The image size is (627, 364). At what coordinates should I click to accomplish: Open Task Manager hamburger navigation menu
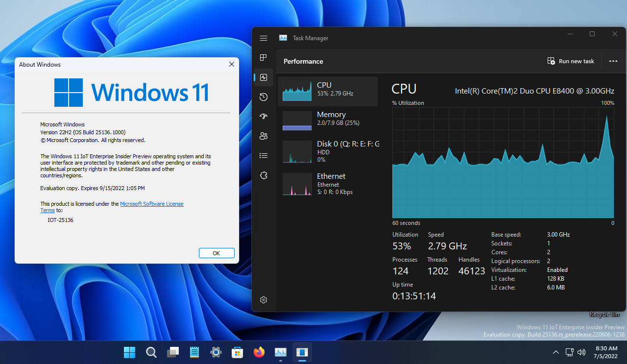coord(264,38)
